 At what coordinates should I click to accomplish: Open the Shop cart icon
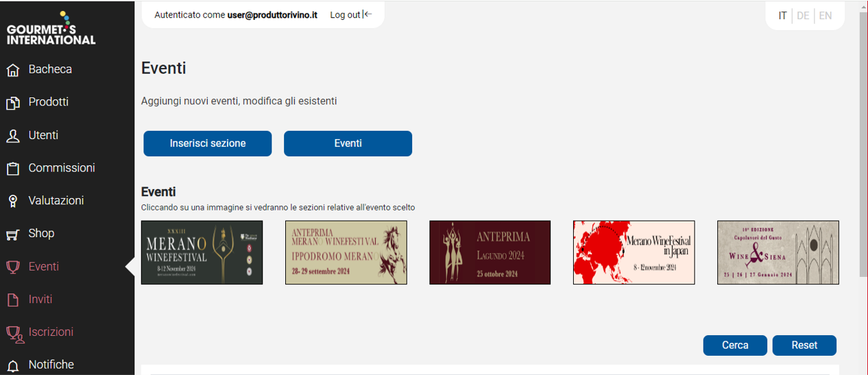coord(13,234)
